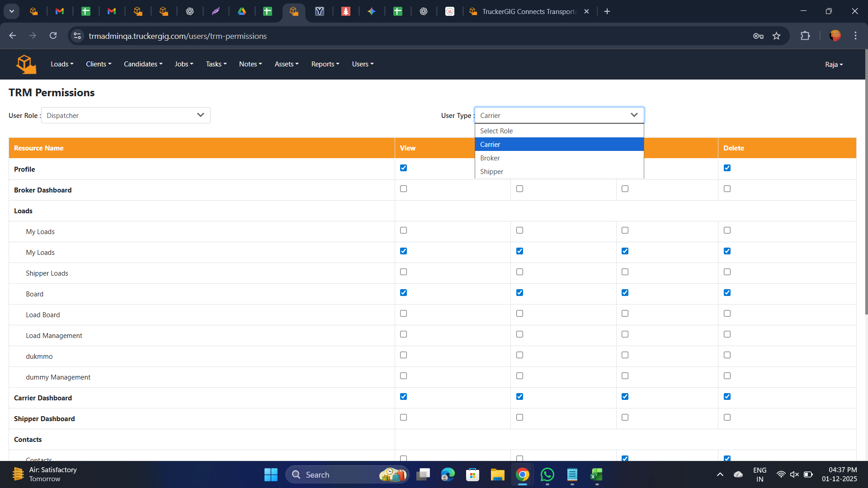Screen dimensions: 868x488
Task: Bookmark page with star icon
Action: [776, 36]
